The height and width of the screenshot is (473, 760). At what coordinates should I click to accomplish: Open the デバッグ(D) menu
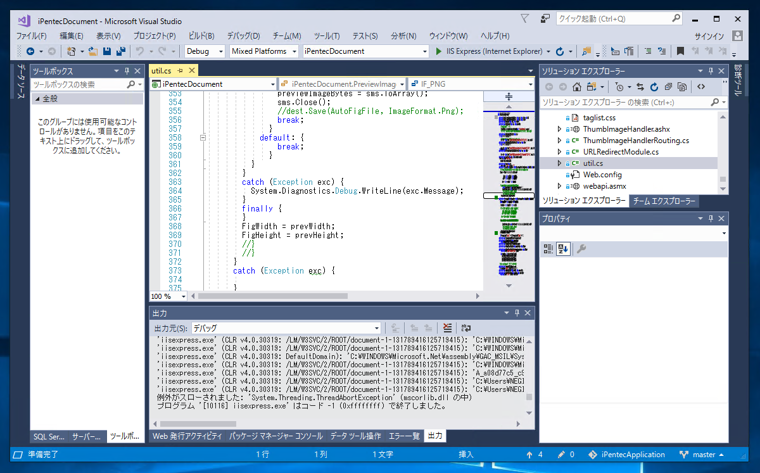(x=243, y=36)
